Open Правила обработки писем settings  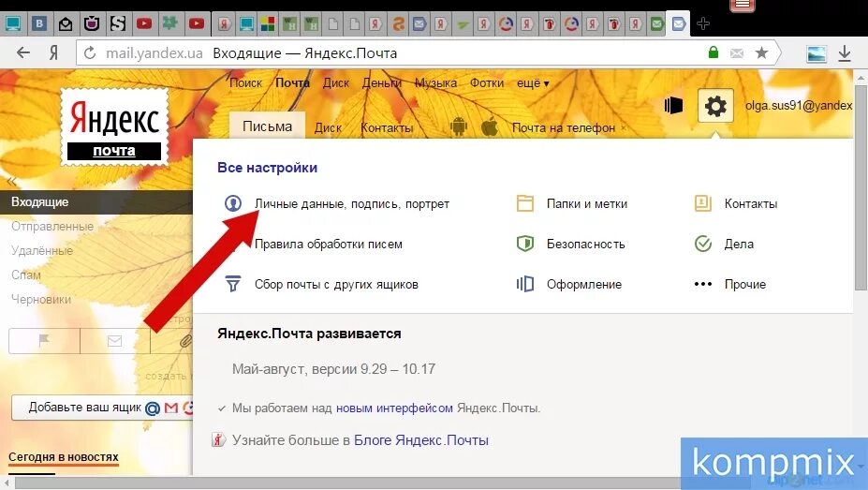(x=329, y=244)
